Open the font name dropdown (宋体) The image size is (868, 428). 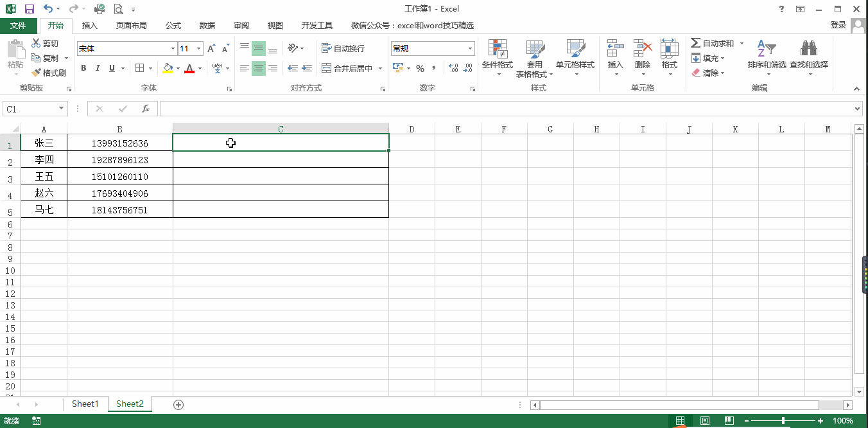pos(173,49)
